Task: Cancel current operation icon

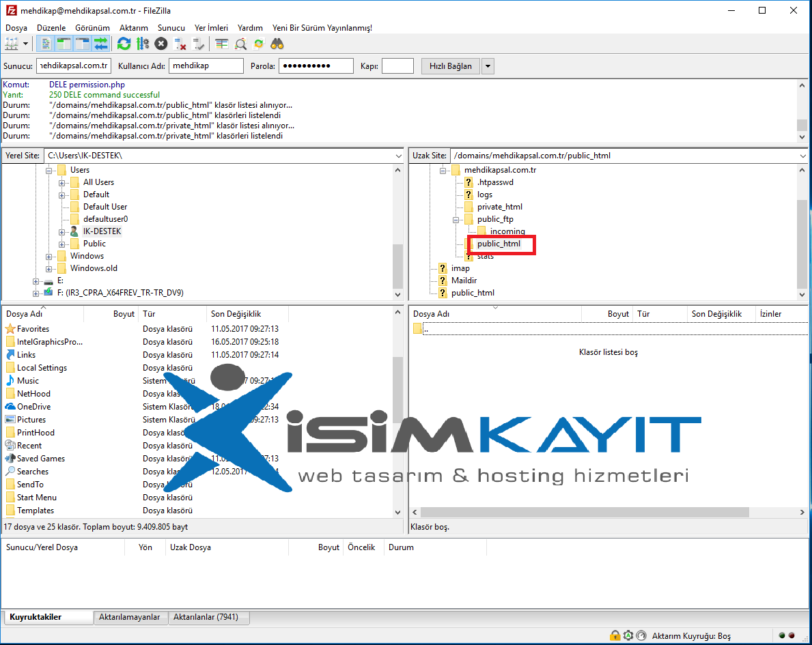Action: 161,44
